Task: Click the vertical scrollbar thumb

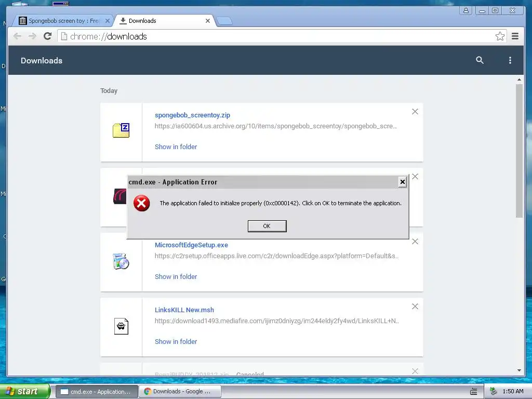Action: [519, 151]
